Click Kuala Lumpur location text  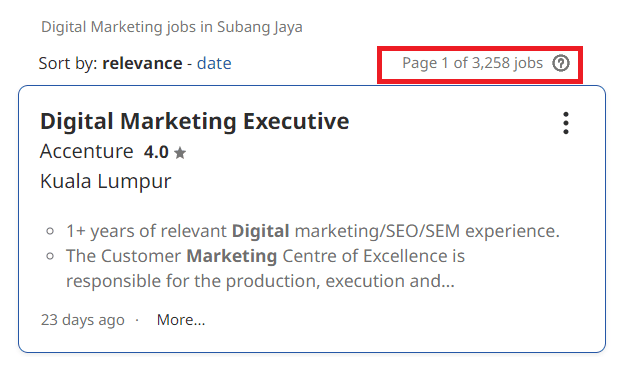[106, 181]
